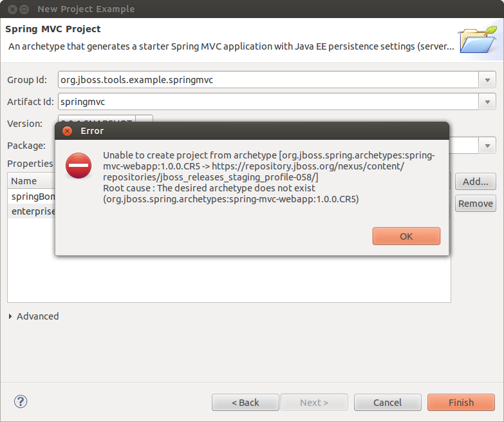
Task: Click the Spring MVC Project heading
Action: (x=53, y=29)
